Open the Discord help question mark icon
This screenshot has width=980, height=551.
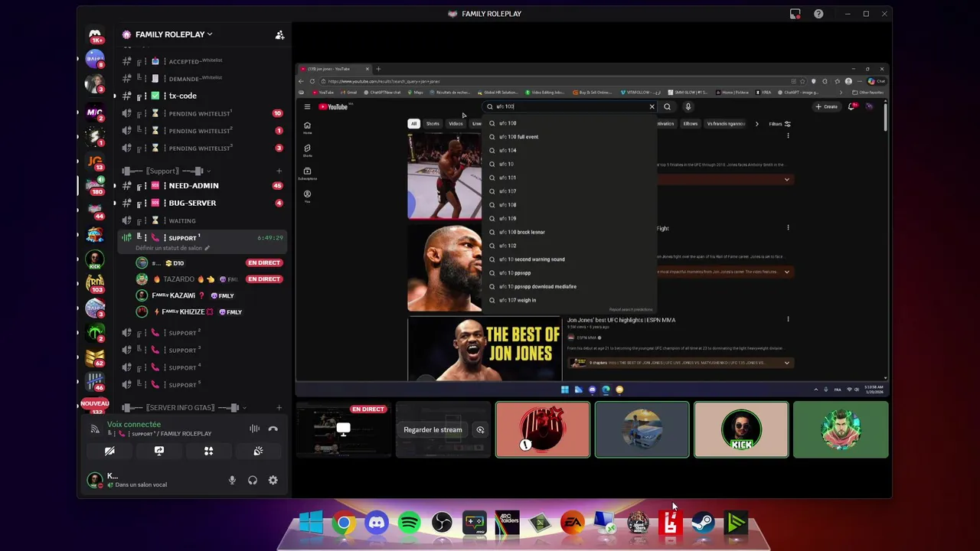point(818,14)
